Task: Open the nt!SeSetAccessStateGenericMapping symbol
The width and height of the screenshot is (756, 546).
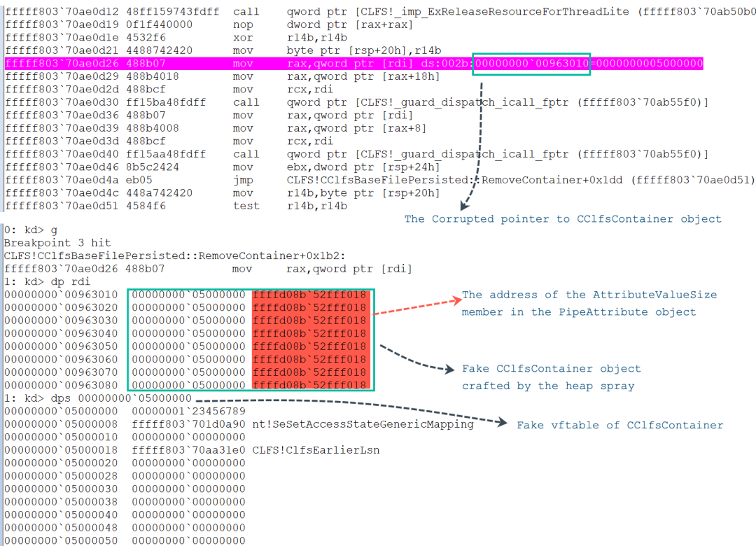Action: click(363, 424)
